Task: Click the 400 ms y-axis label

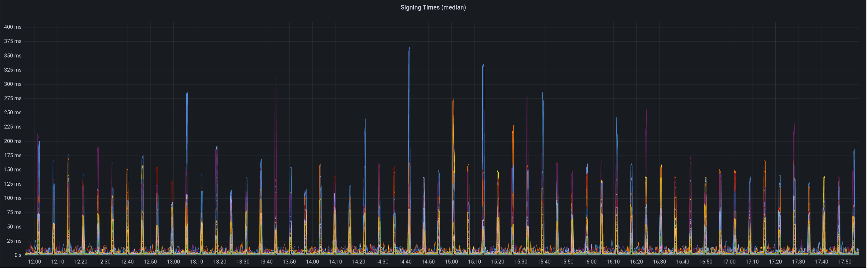Action: pos(13,27)
